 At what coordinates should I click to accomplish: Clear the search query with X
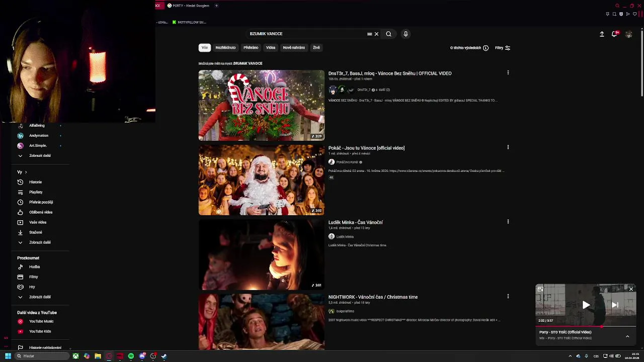click(376, 34)
